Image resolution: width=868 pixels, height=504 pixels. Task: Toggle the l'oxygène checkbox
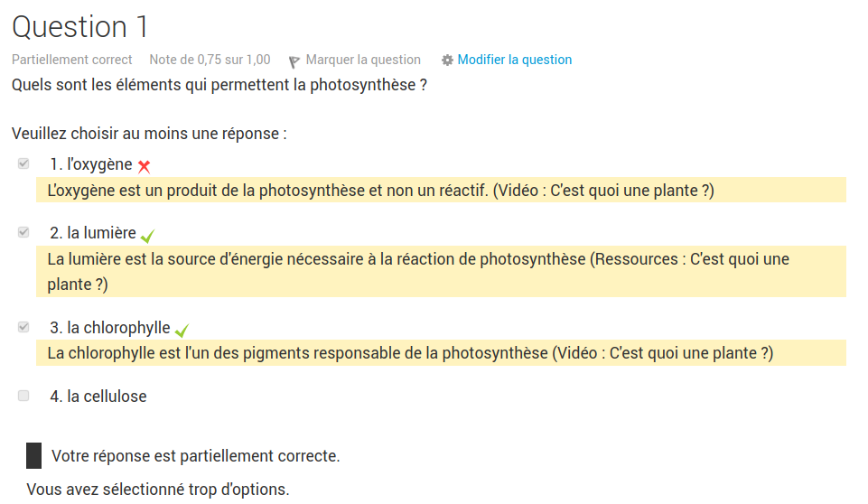23,163
